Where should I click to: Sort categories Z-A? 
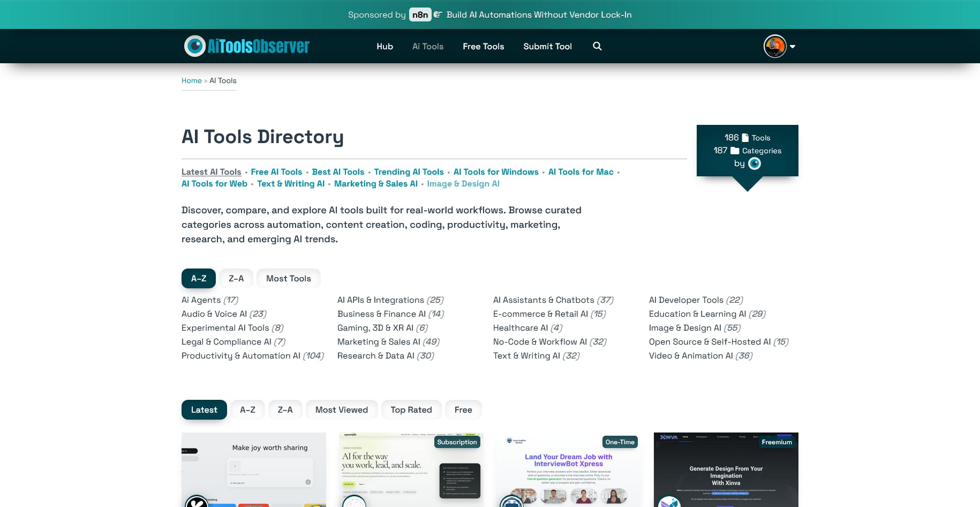coord(236,279)
